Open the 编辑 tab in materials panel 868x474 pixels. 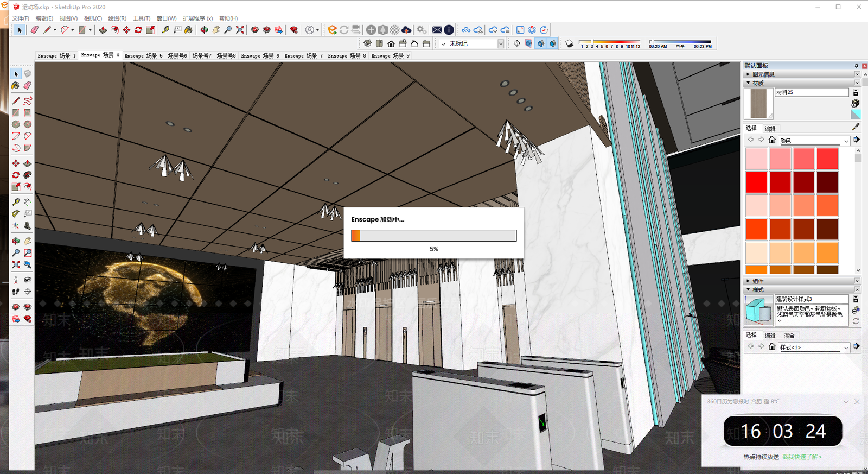pos(770,129)
